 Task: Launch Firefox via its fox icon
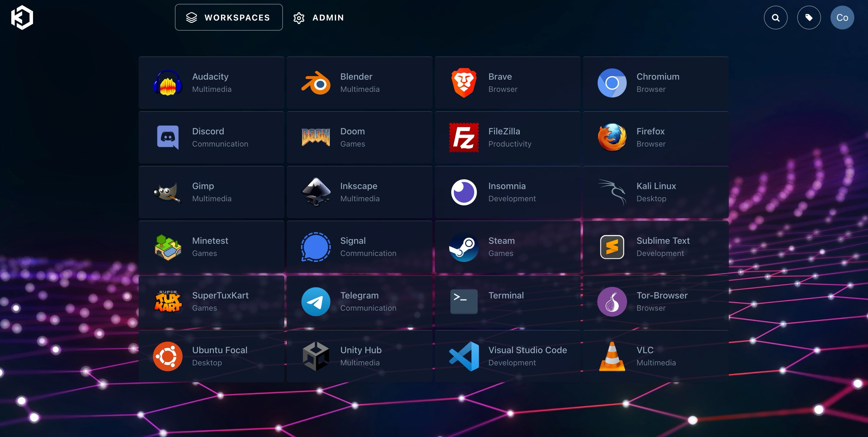[612, 137]
